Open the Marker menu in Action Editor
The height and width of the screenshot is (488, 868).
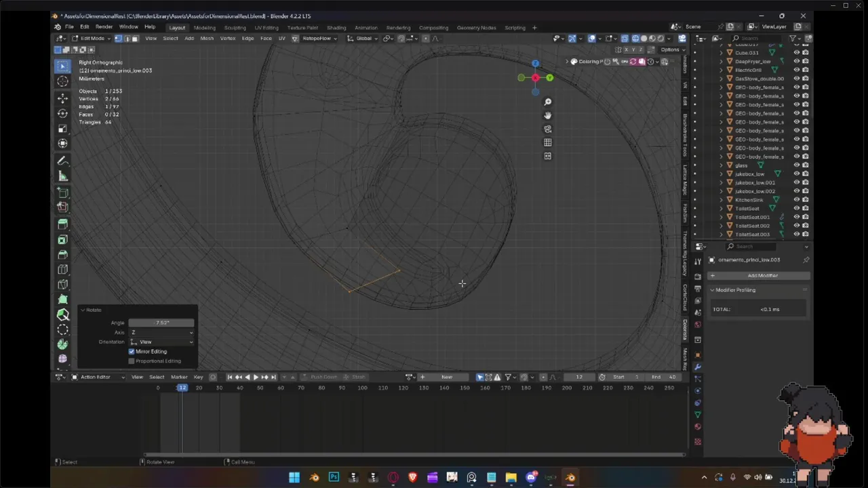tap(179, 377)
